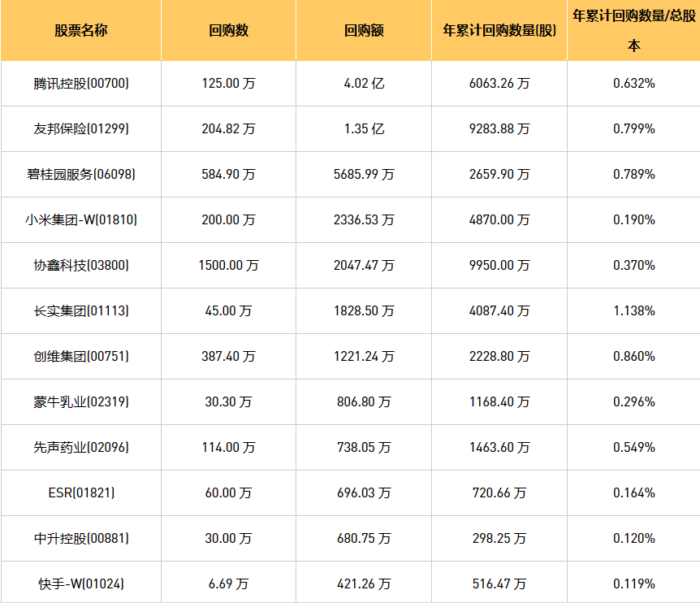Click the 30.00 万 buyback count
The width and height of the screenshot is (700, 603).
[228, 539]
